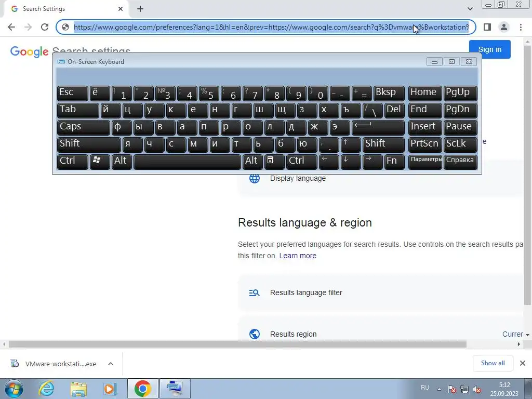Launch Internet Explorer from taskbar
532x399 pixels.
coord(46,389)
